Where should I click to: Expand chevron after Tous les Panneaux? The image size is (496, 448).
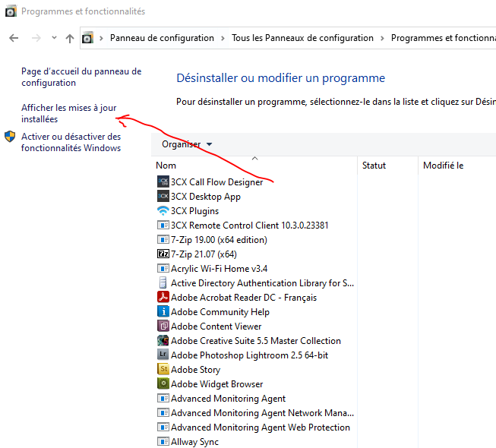[382, 38]
